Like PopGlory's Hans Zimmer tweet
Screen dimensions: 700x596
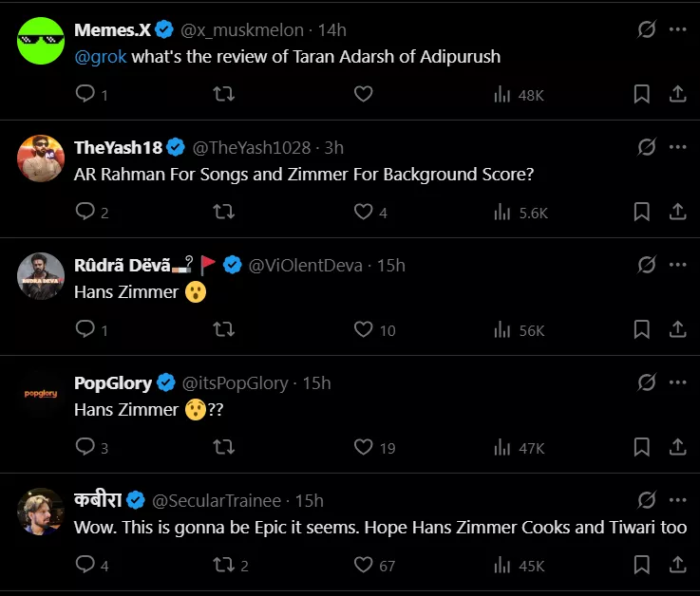click(x=363, y=447)
